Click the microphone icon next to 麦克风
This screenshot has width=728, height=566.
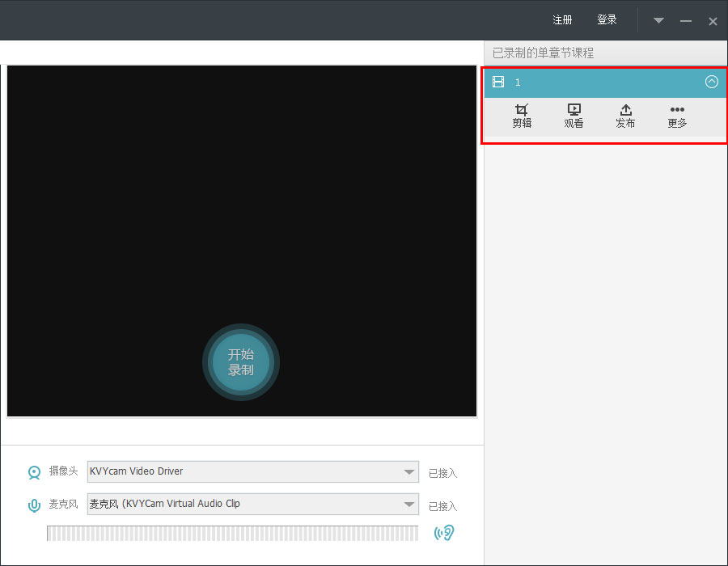(34, 505)
